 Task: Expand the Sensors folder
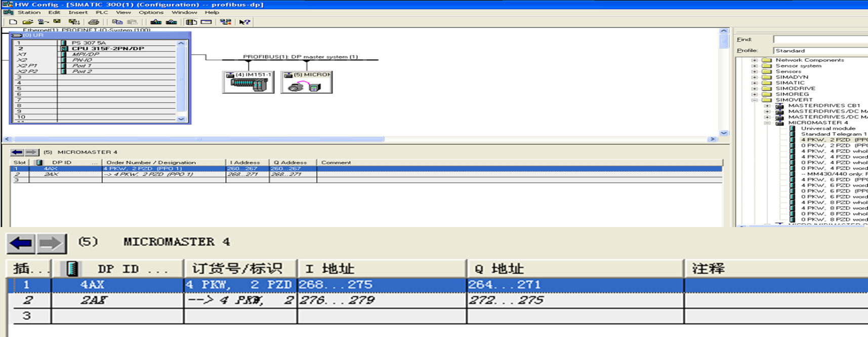click(755, 71)
